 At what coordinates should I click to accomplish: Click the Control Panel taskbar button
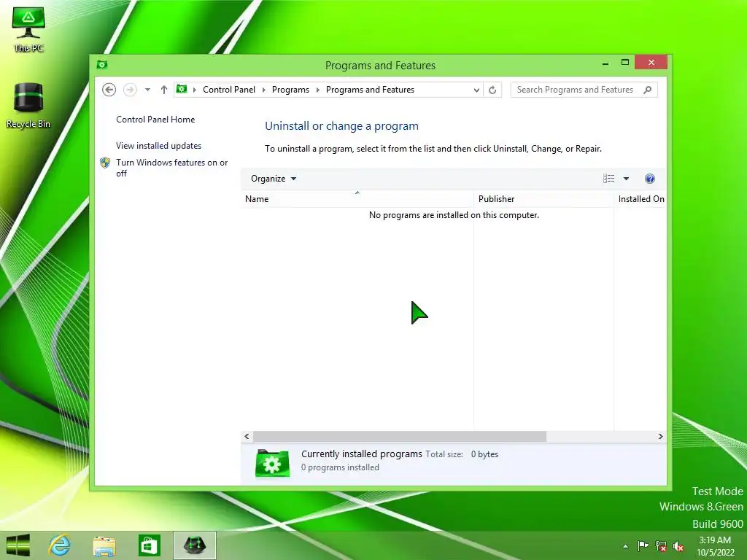point(194,545)
